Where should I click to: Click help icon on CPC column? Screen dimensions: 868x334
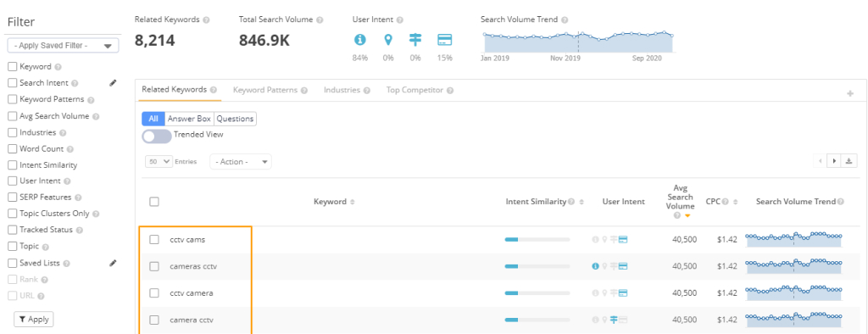(x=726, y=202)
